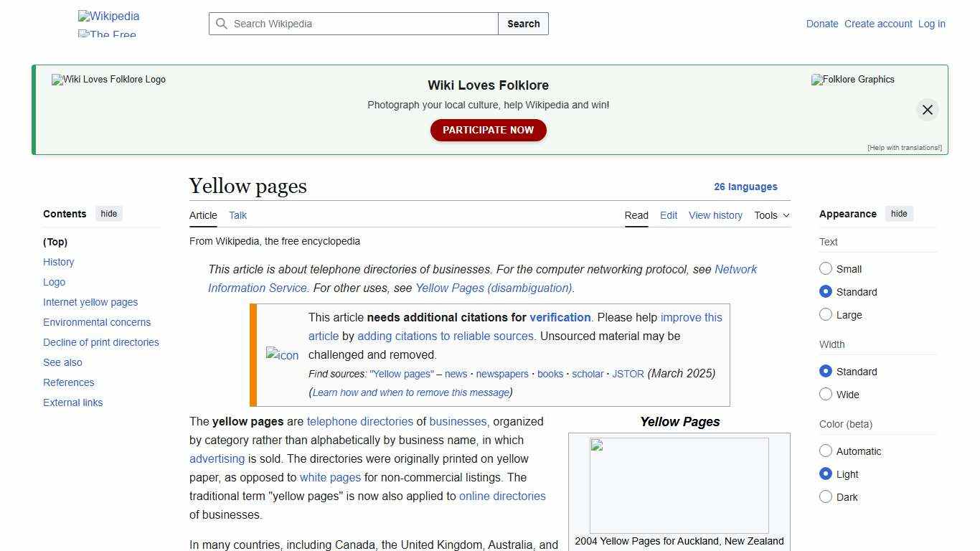Click the magnifying glass search icon

click(222, 24)
